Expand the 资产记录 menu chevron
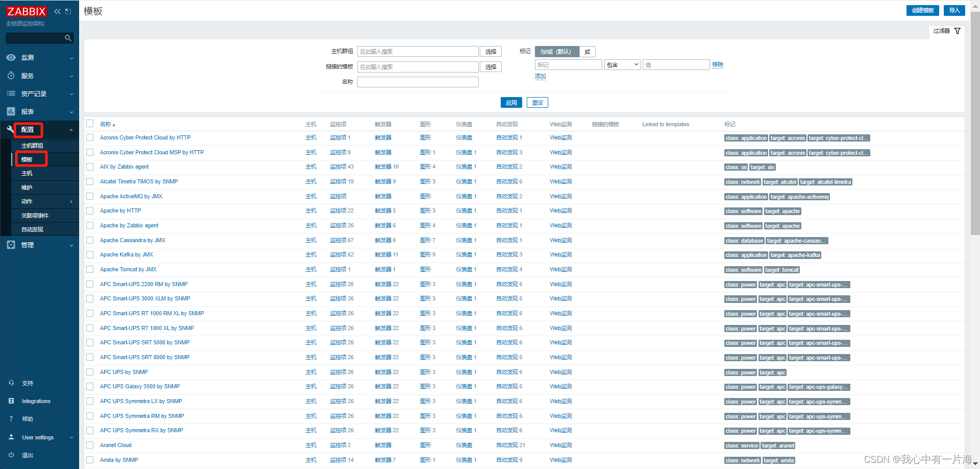Image resolution: width=980 pixels, height=469 pixels. pos(71,94)
